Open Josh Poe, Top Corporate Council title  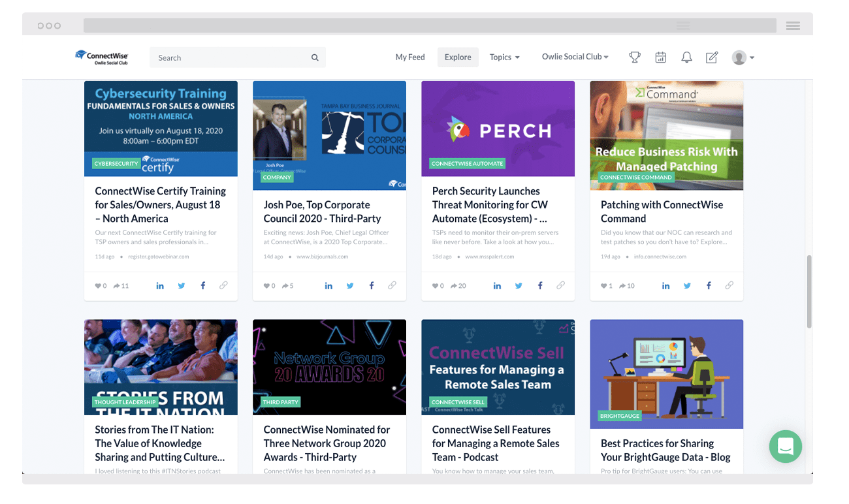[322, 212]
